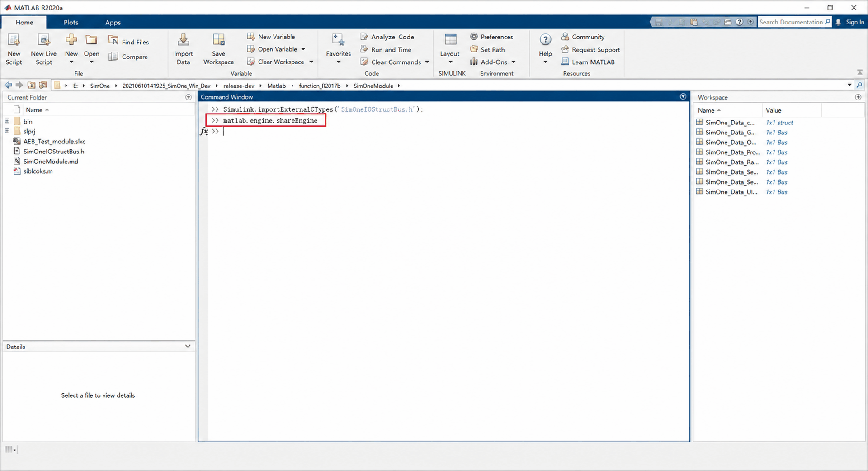Create a New Variable

click(271, 37)
